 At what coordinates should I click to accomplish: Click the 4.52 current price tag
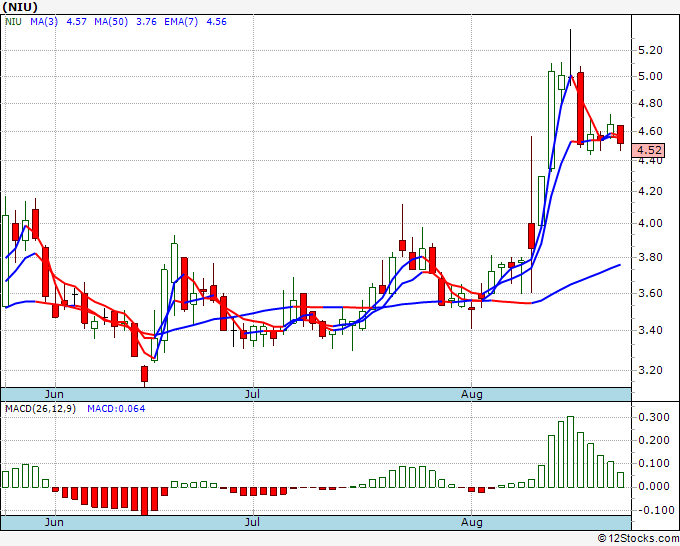click(648, 150)
